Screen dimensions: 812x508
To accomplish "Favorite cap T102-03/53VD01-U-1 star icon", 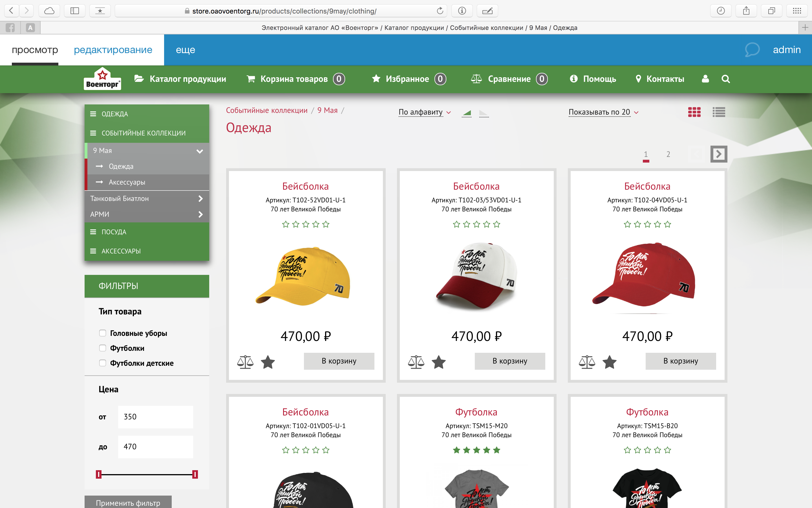I will 438,362.
